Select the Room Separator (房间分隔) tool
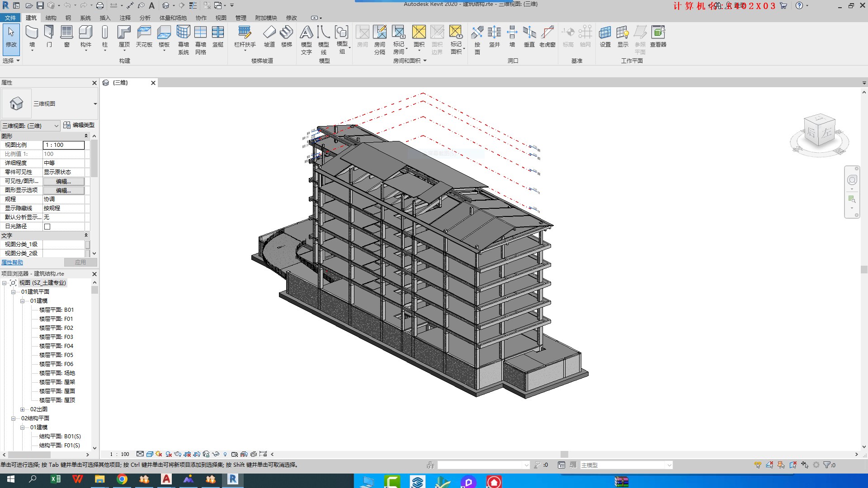 (x=380, y=40)
